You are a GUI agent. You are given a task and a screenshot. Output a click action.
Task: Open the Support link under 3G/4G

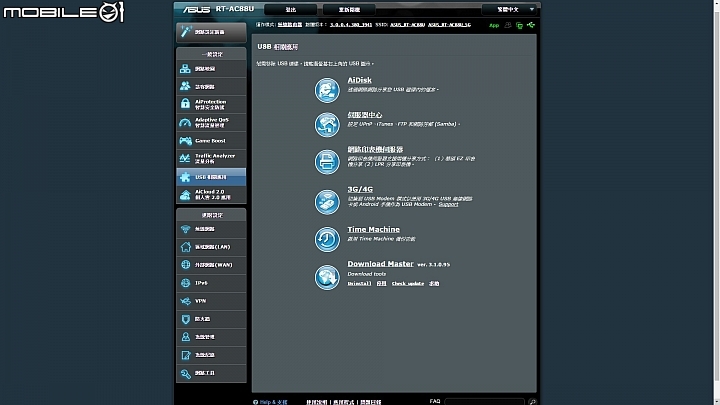tap(448, 204)
